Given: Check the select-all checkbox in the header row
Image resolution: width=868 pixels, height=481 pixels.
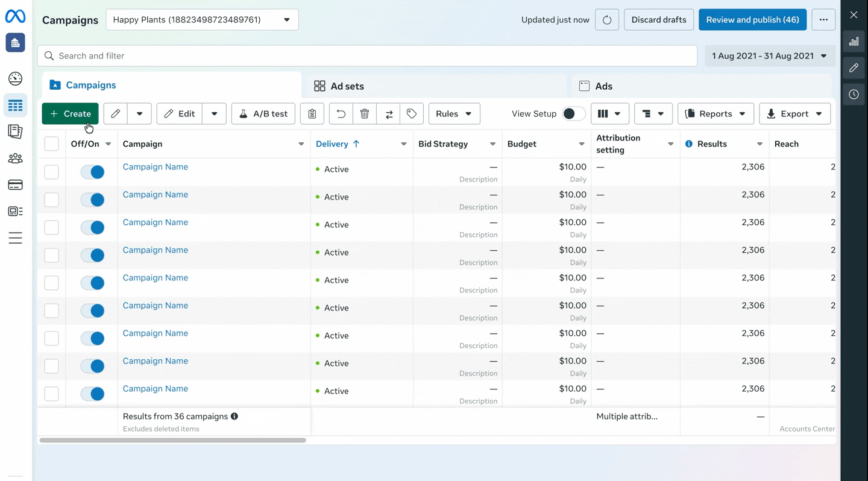Looking at the screenshot, I should click(x=51, y=143).
